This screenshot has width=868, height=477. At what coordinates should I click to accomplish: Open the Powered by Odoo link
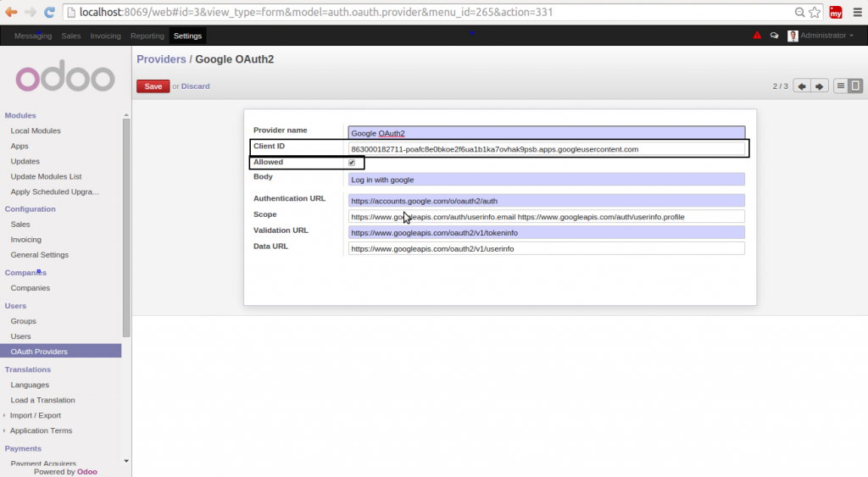pyautogui.click(x=87, y=471)
